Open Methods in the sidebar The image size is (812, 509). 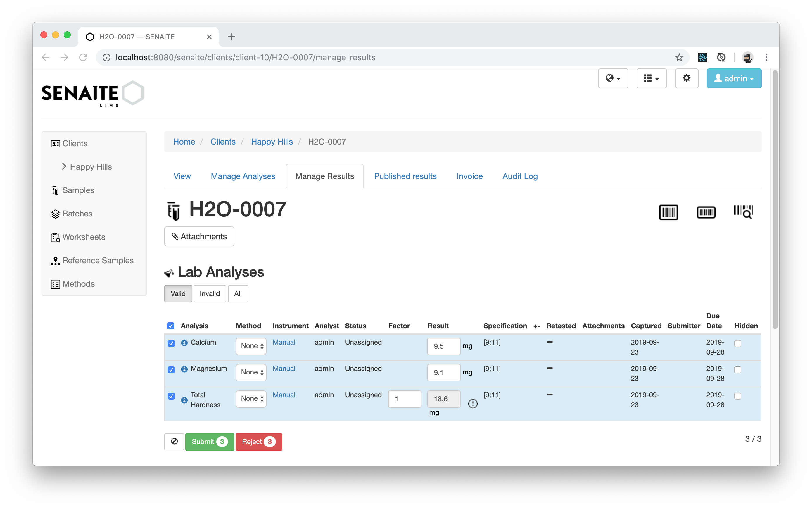tap(73, 284)
